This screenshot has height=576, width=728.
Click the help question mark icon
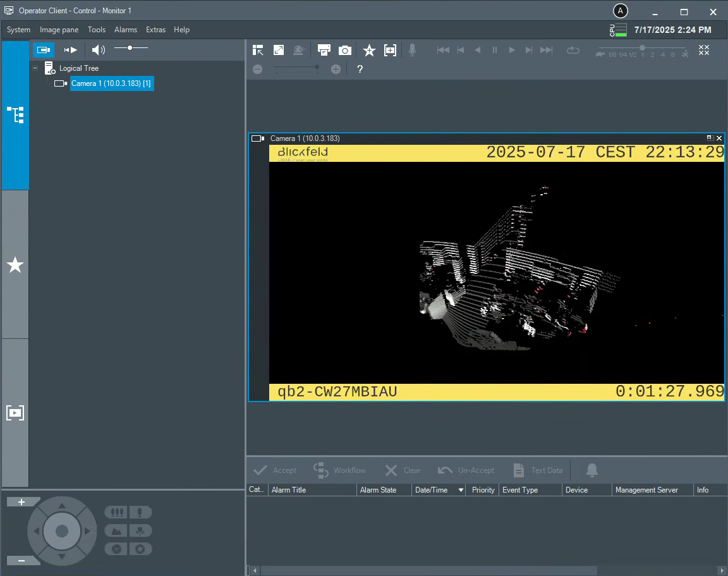(360, 70)
